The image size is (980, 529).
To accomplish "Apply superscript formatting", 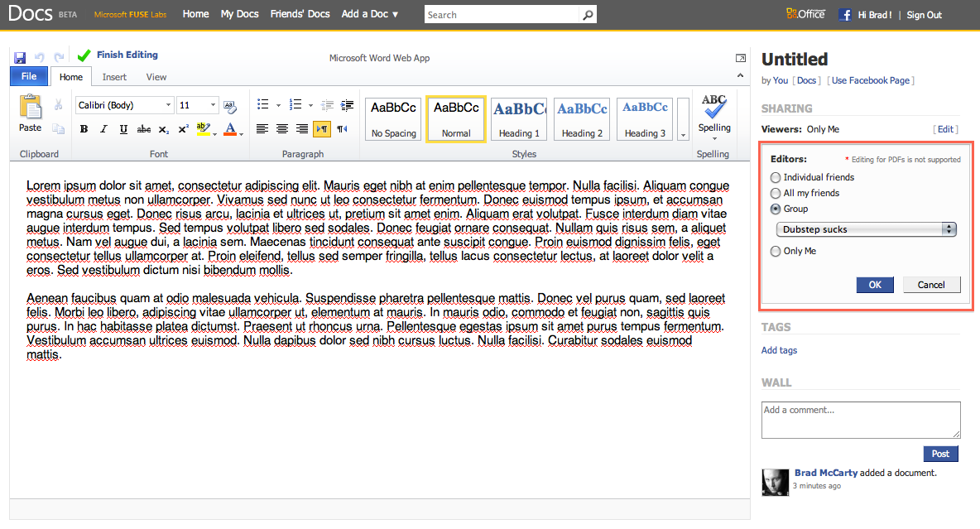I will [x=183, y=129].
